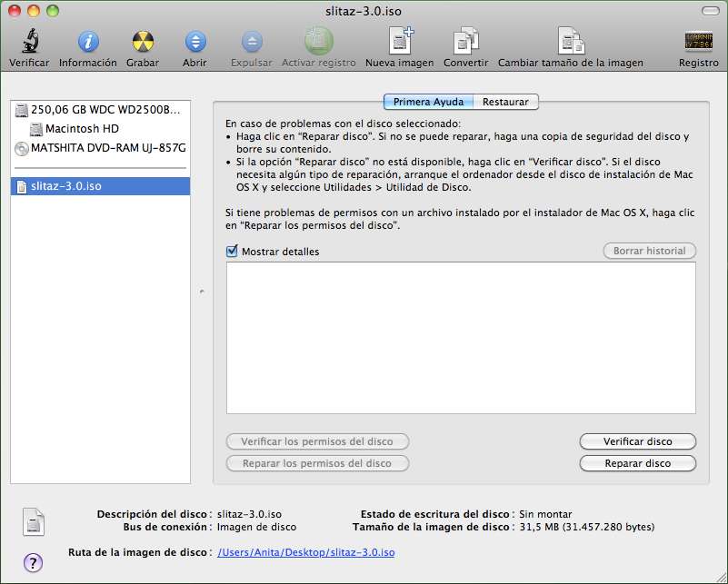Open the Información toolbar icon

[88, 41]
